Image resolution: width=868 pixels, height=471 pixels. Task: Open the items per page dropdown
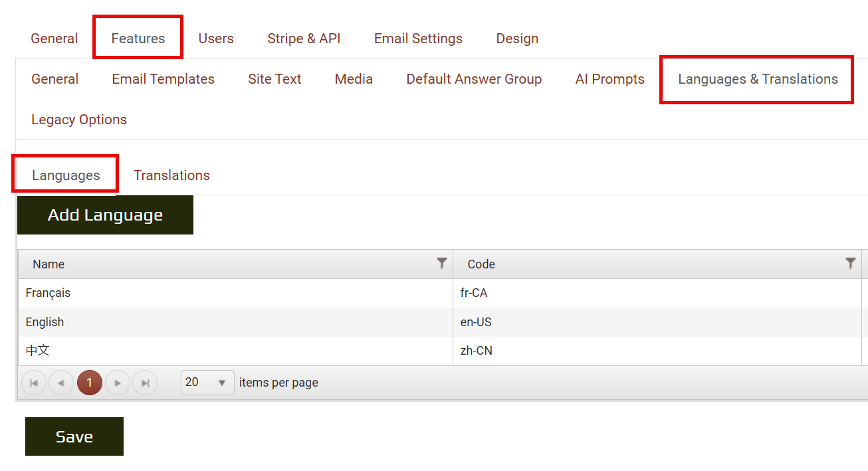point(207,383)
